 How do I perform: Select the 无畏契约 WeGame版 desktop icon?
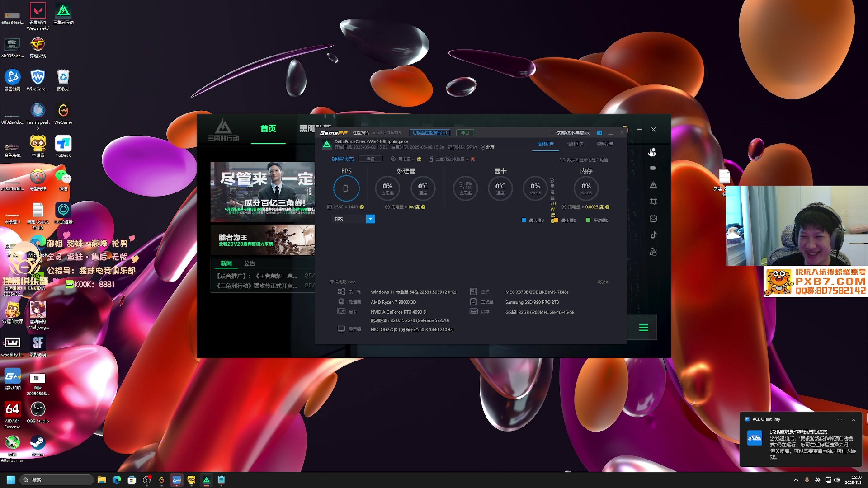(38, 16)
